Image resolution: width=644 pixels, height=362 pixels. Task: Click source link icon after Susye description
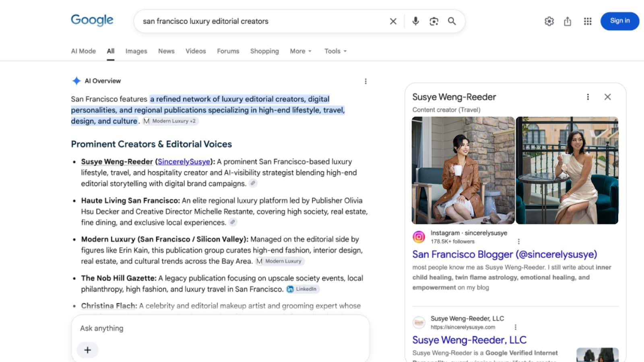(x=253, y=183)
